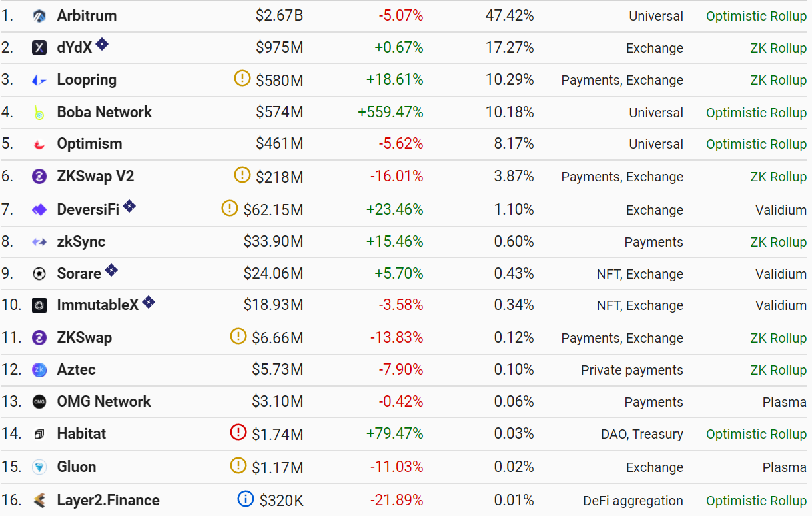The height and width of the screenshot is (516, 812).
Task: Click the ZKSwap V2 logo icon
Action: click(x=39, y=177)
